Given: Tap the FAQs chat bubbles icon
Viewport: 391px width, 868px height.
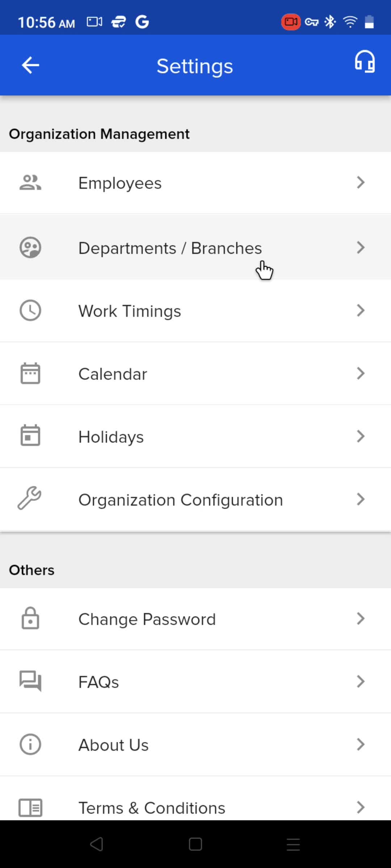Looking at the screenshot, I should tap(30, 681).
